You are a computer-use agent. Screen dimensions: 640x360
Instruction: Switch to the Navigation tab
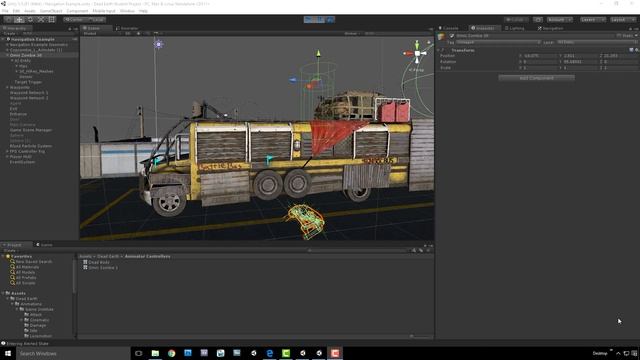pyautogui.click(x=551, y=28)
